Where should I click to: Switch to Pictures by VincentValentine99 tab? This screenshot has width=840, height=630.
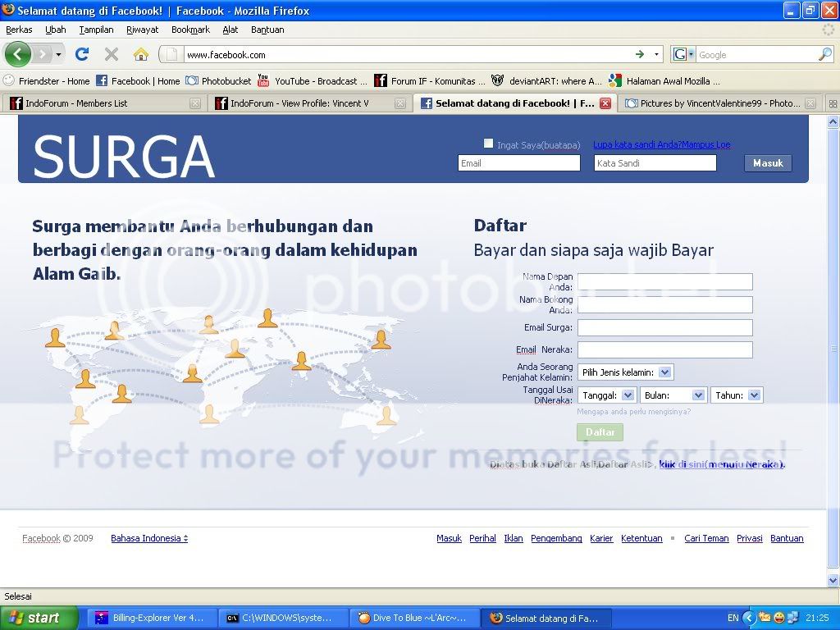point(720,103)
